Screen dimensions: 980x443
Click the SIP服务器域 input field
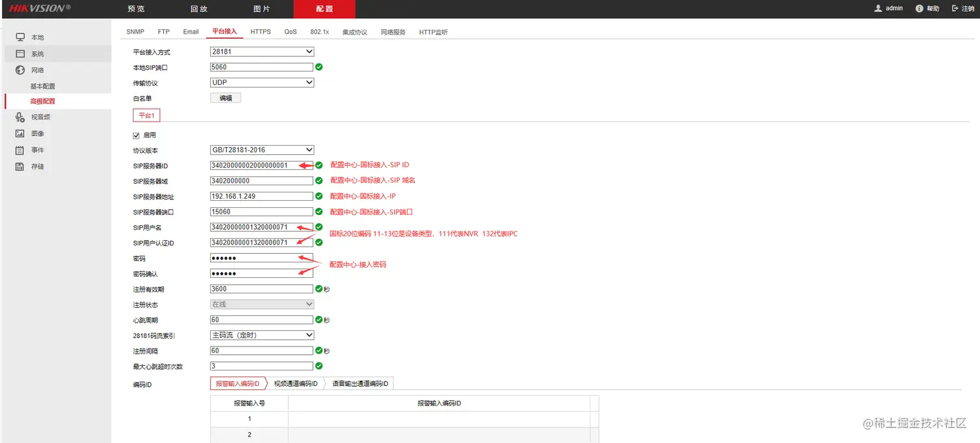[262, 181]
